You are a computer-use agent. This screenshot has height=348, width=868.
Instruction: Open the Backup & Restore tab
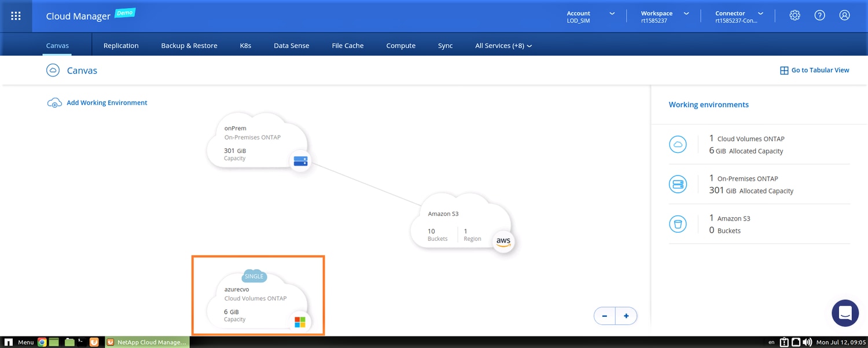pyautogui.click(x=189, y=46)
